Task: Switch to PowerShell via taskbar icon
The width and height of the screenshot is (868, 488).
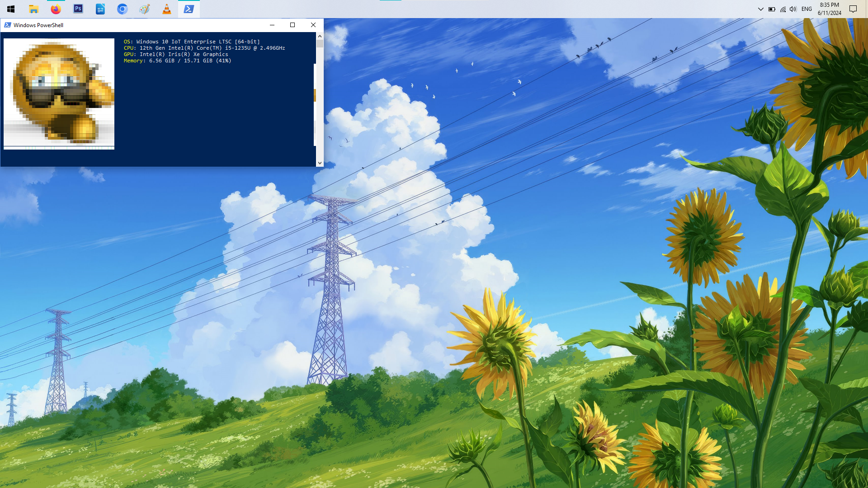Action: pyautogui.click(x=189, y=9)
